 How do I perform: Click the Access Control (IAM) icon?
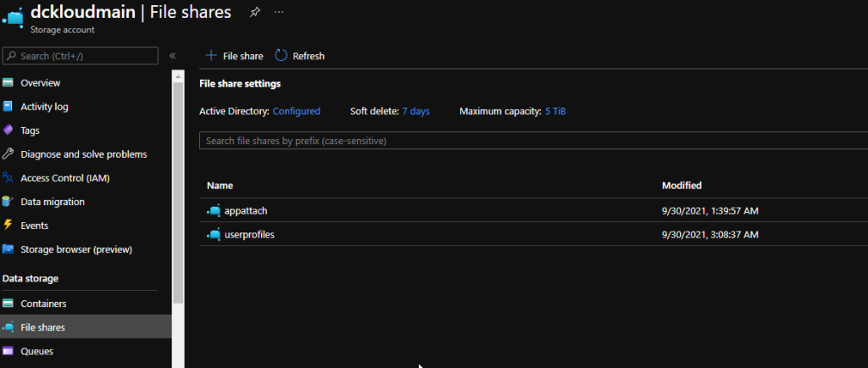click(7, 177)
